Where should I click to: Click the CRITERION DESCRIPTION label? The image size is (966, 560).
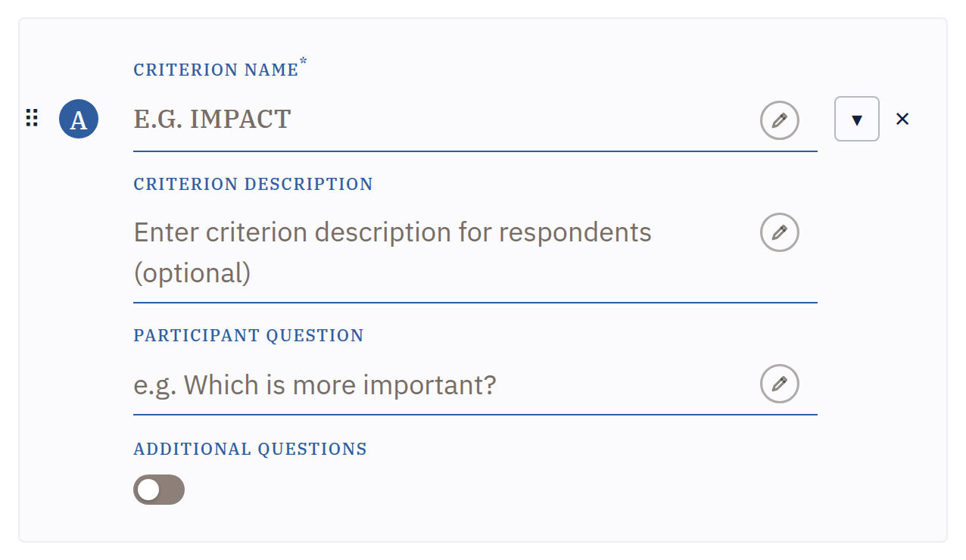click(x=253, y=184)
